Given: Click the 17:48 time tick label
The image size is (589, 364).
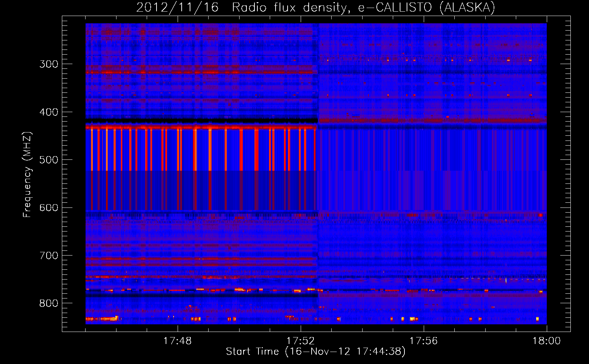Looking at the screenshot, I should pos(178,341).
